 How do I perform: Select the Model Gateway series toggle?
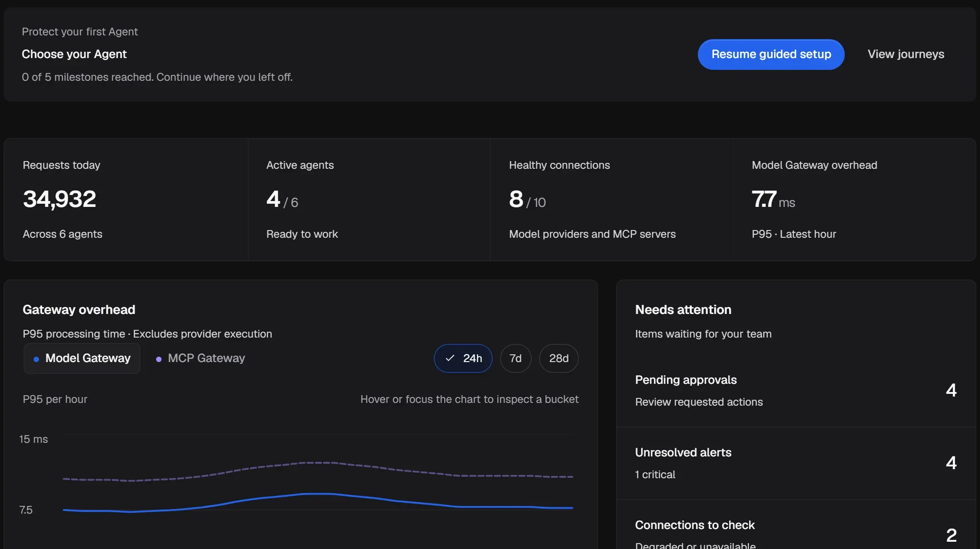[82, 358]
